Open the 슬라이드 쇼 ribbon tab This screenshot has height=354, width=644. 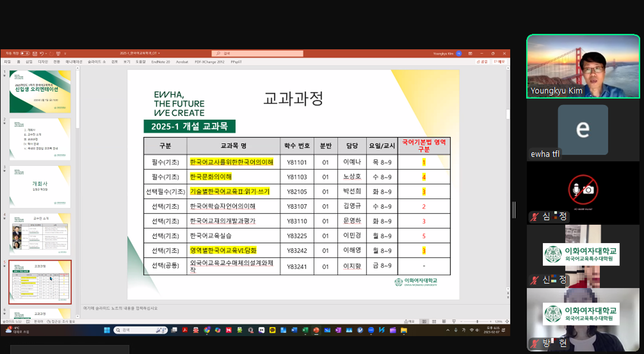point(96,62)
